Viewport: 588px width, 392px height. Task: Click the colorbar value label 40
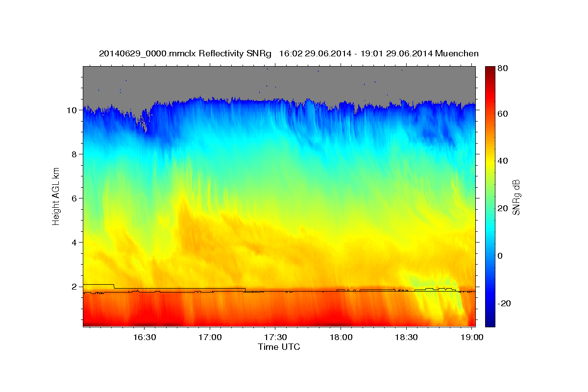[x=503, y=161]
